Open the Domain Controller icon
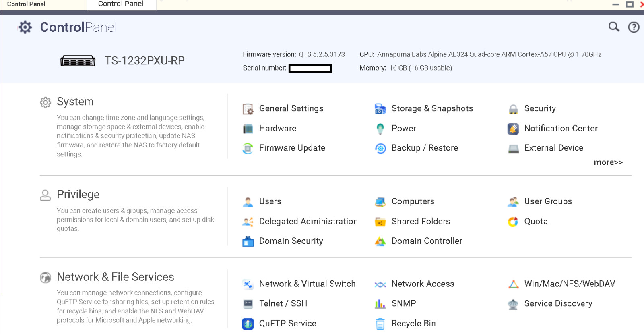This screenshot has width=644, height=334. pos(380,241)
